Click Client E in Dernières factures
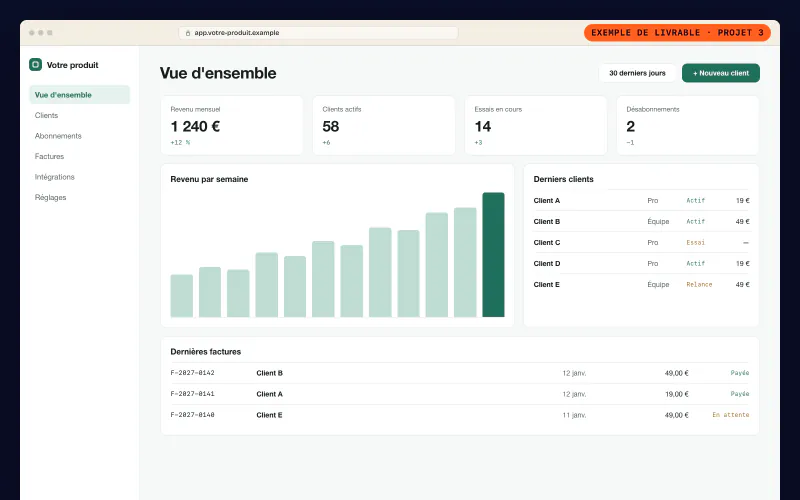 click(x=269, y=415)
